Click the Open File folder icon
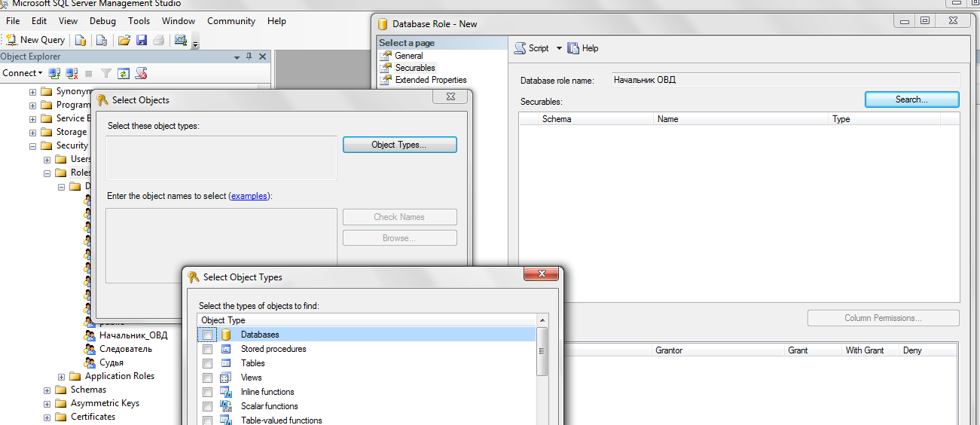Screen dimensions: 980x425 coord(124,40)
